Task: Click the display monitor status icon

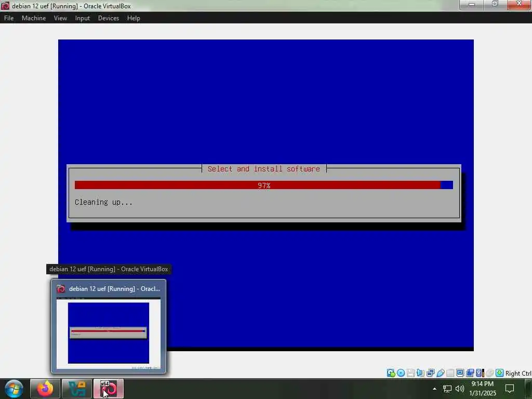Action: click(x=460, y=373)
